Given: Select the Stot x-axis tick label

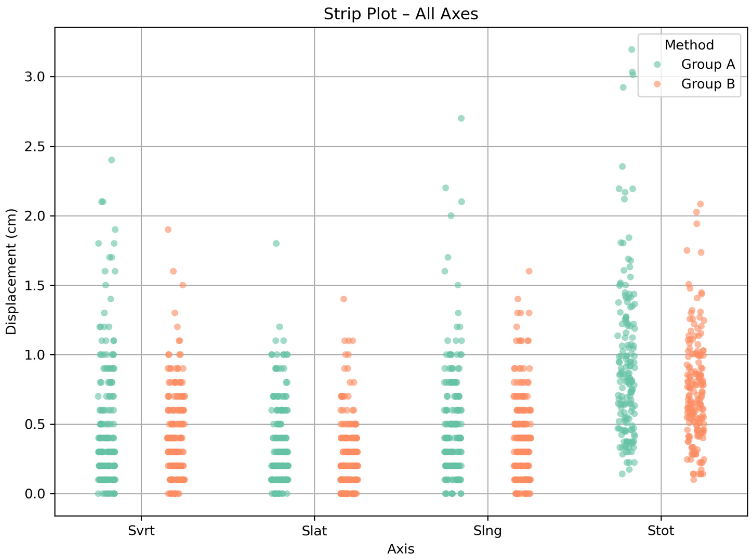Looking at the screenshot, I should click(x=661, y=530).
